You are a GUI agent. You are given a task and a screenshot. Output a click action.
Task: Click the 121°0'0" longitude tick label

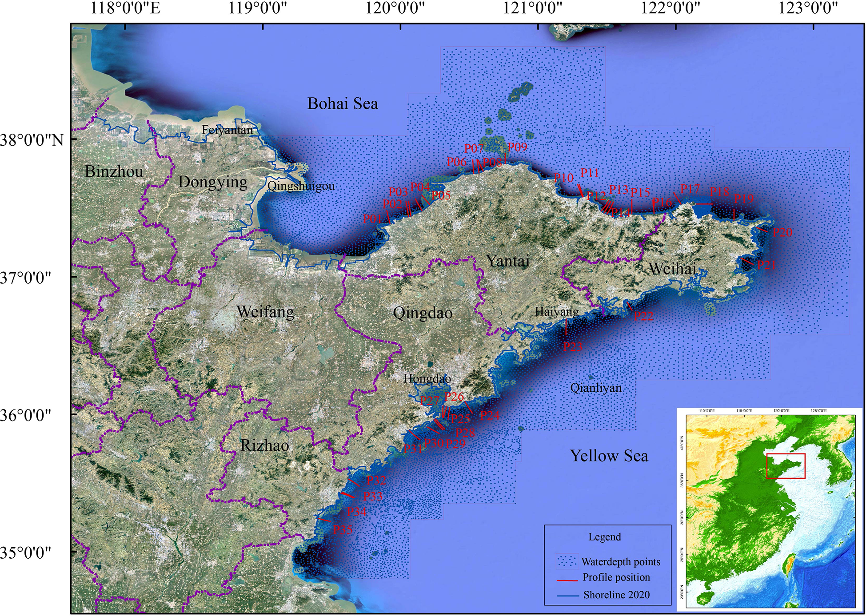(x=532, y=8)
